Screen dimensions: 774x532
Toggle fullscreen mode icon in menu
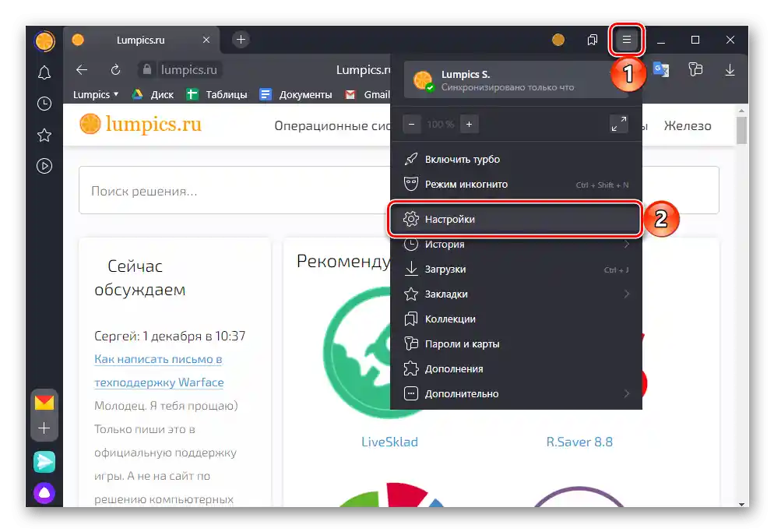point(619,124)
